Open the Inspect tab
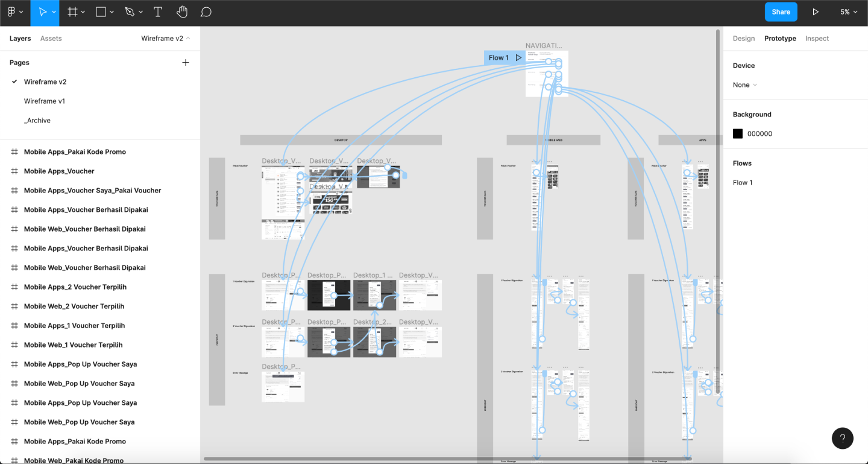Screen dimensions: 868x464 pos(817,39)
